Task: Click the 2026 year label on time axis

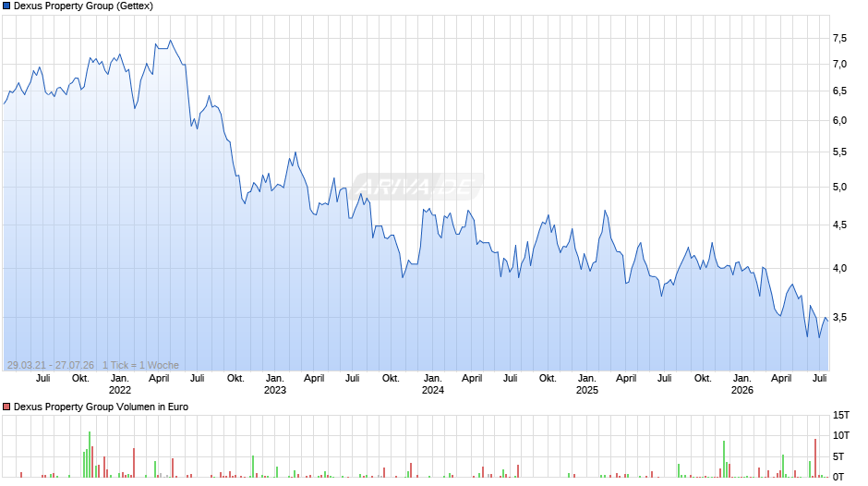Action: point(741,390)
